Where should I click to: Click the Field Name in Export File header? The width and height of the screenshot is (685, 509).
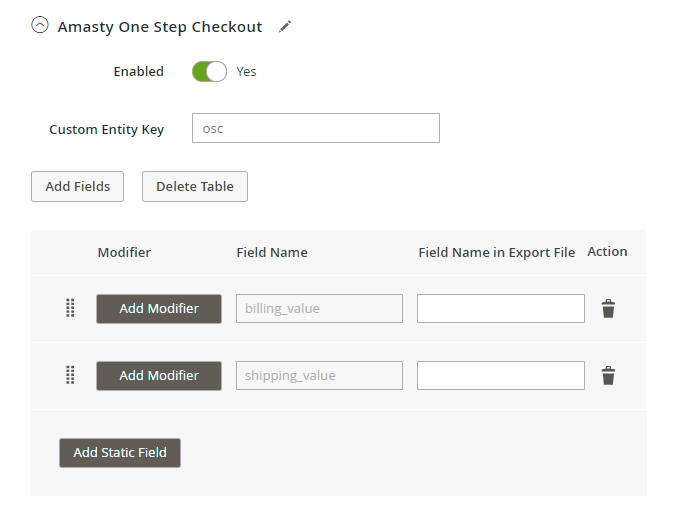coord(496,253)
